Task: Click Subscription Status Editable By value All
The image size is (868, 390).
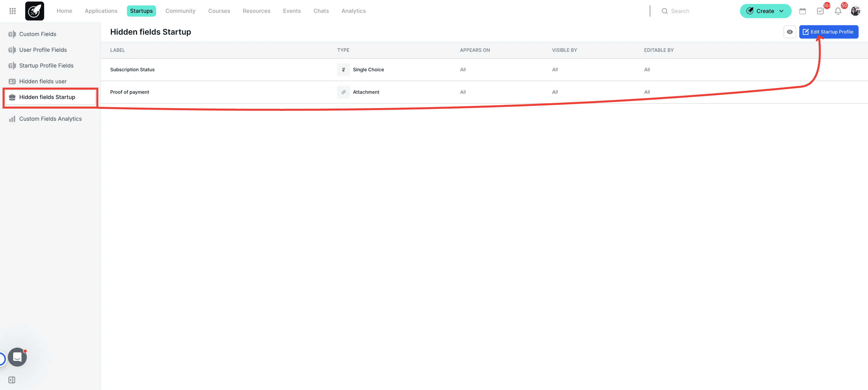Action: (647, 70)
